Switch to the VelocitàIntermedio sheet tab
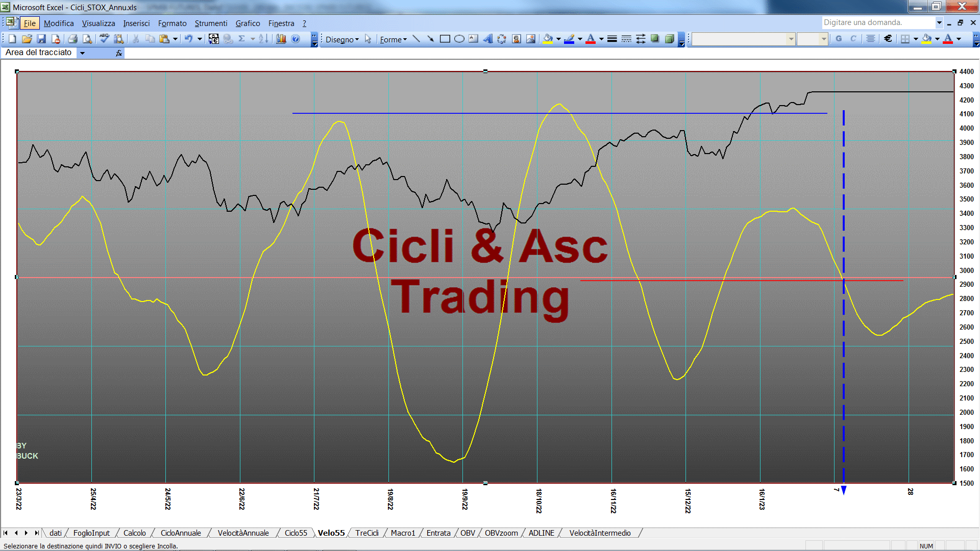Viewport: 980px width, 551px height. click(x=600, y=533)
